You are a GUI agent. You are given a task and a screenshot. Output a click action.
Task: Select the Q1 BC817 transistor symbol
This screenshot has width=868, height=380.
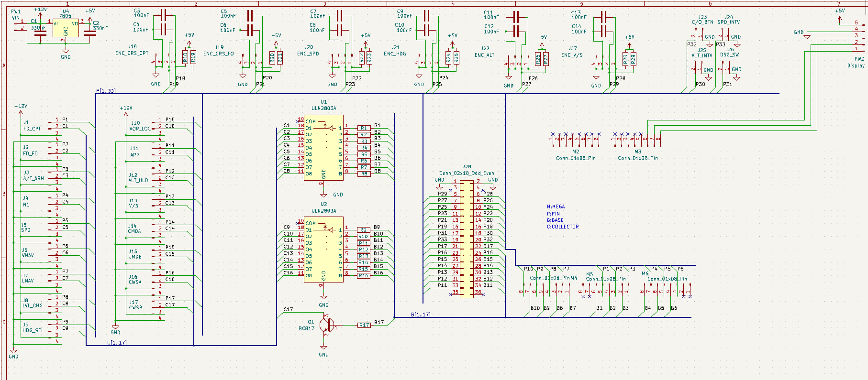[327, 325]
